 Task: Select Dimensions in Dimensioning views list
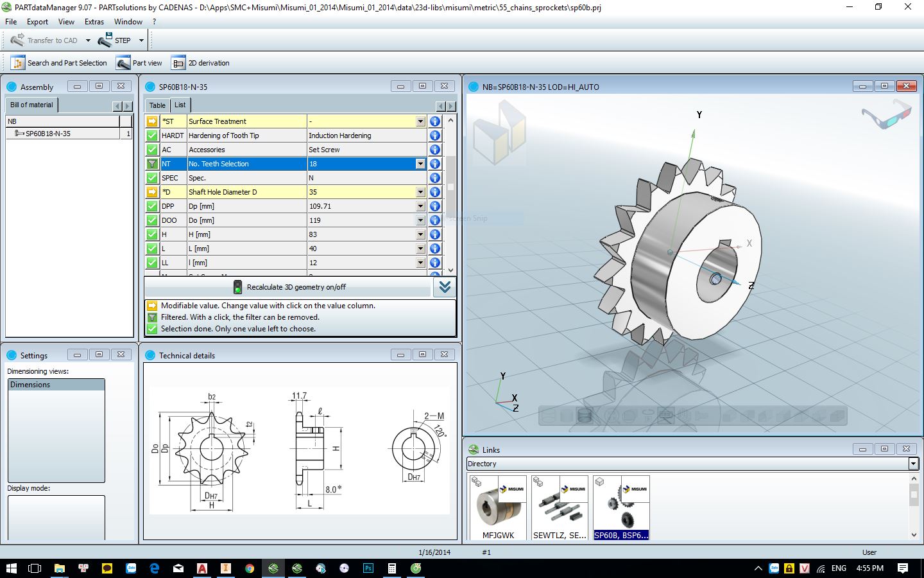tap(56, 385)
